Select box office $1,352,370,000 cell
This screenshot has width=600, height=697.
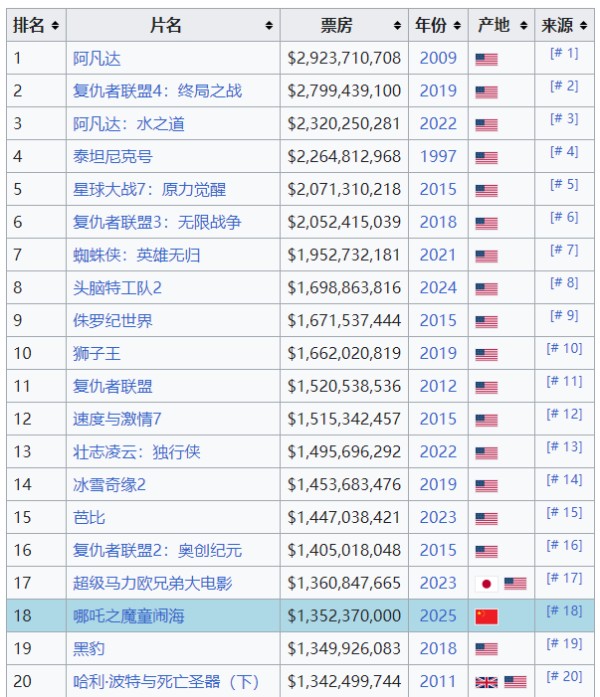tap(344, 616)
